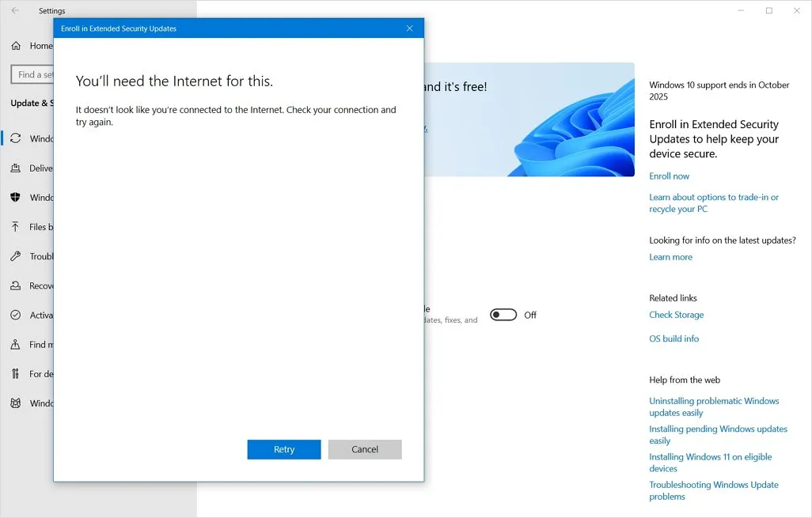Click the Windows Insider Program icon
Screen dimensions: 812x518
click(x=16, y=403)
